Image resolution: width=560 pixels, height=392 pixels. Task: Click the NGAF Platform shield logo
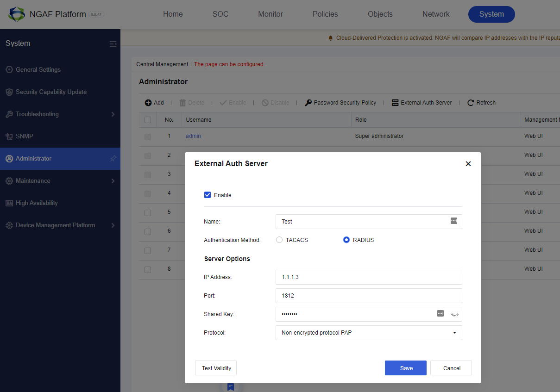coord(17,14)
